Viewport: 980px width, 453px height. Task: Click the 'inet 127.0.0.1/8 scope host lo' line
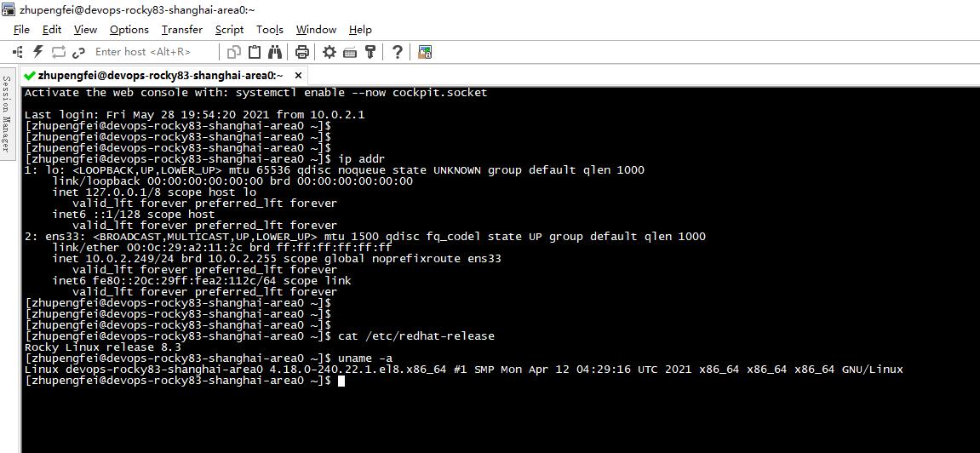click(x=154, y=192)
